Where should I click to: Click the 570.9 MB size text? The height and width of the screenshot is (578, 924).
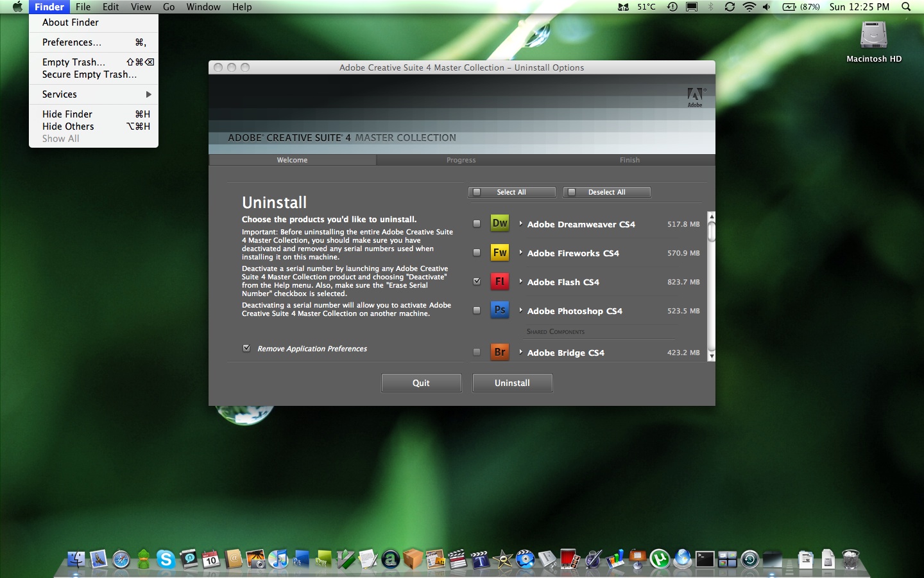(683, 253)
